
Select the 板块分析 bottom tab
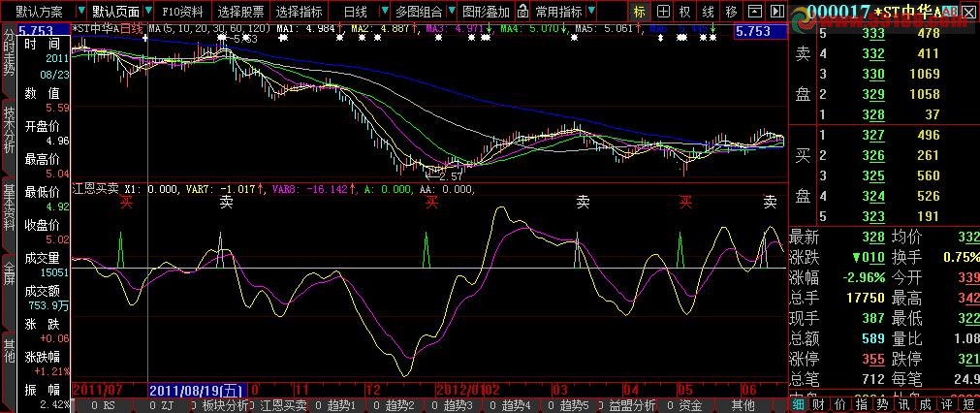pyautogui.click(x=219, y=405)
